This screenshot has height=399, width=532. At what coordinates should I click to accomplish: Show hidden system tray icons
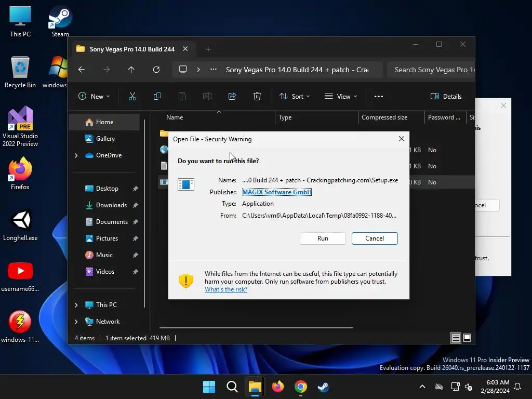(422, 387)
